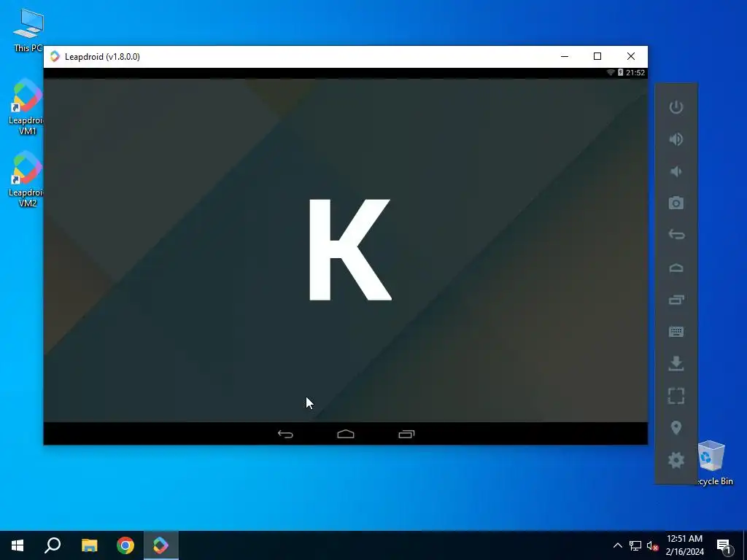Select the Leapdroid VM1 desktop shortcut
This screenshot has width=747, height=560.
(27, 107)
